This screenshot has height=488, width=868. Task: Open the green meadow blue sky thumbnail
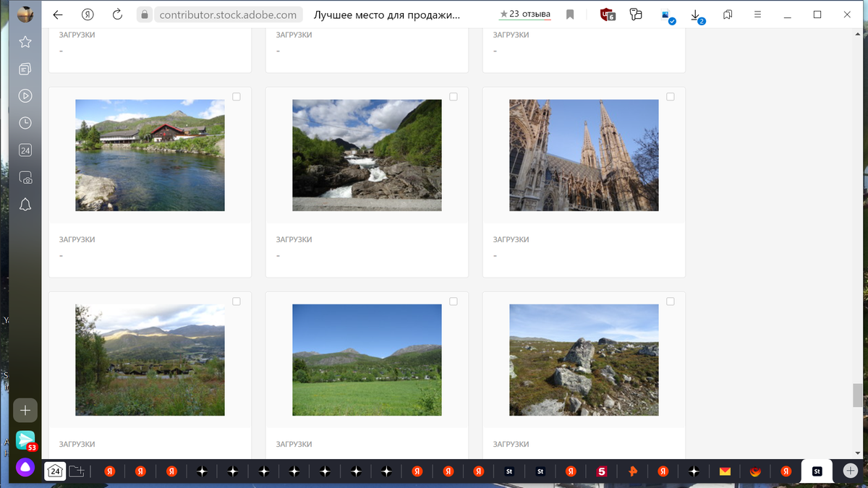[367, 360]
